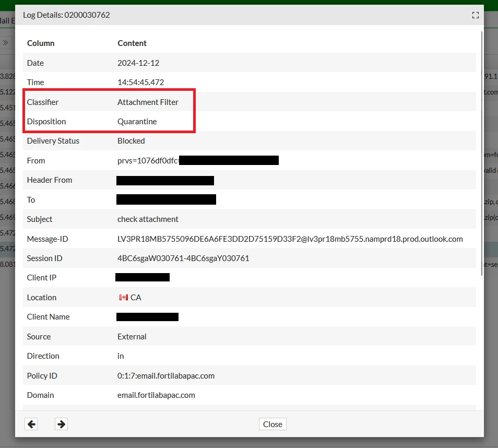
Task: Select the Direction value in
Action: pyautogui.click(x=121, y=356)
